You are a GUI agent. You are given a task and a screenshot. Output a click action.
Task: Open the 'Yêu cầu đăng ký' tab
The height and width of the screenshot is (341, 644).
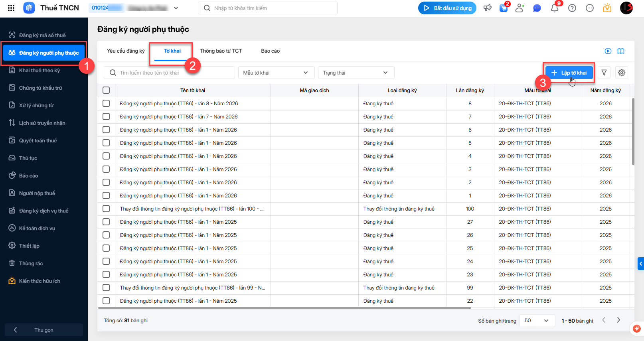tap(126, 51)
